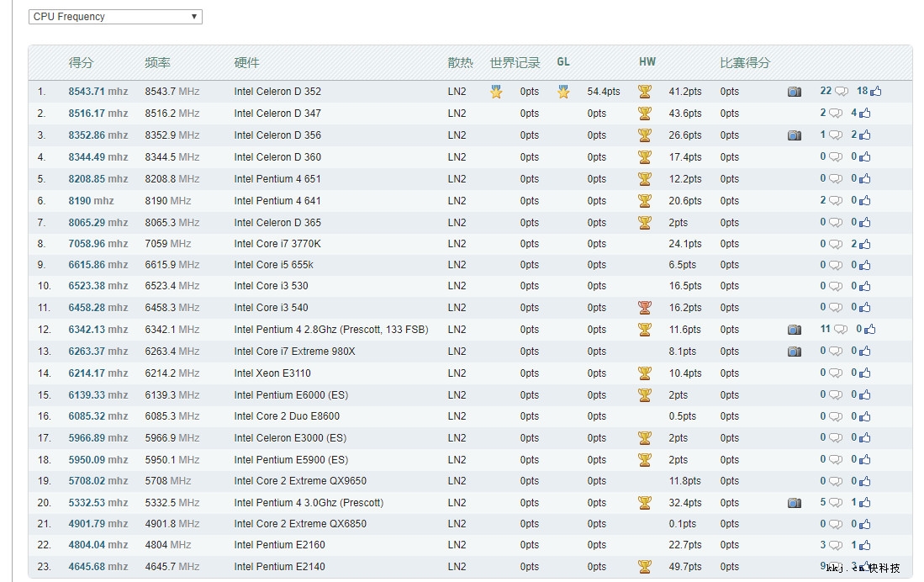This screenshot has height=582, width=924.
Task: Open the 5332.53 mhz score link
Action: click(98, 502)
